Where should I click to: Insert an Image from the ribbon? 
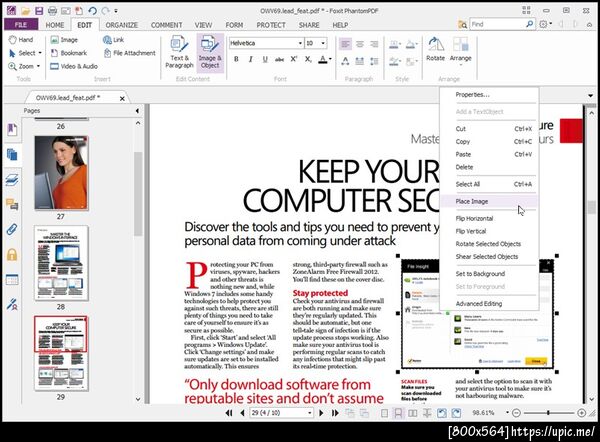tap(64, 39)
